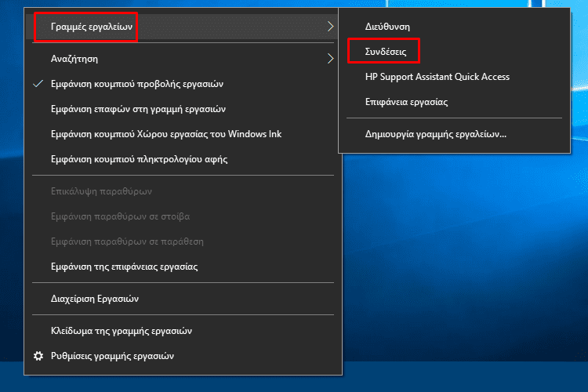Screen dimensions: 588x392
Task: Choose the Διεύθυνση toolbar option
Action: 454,27
